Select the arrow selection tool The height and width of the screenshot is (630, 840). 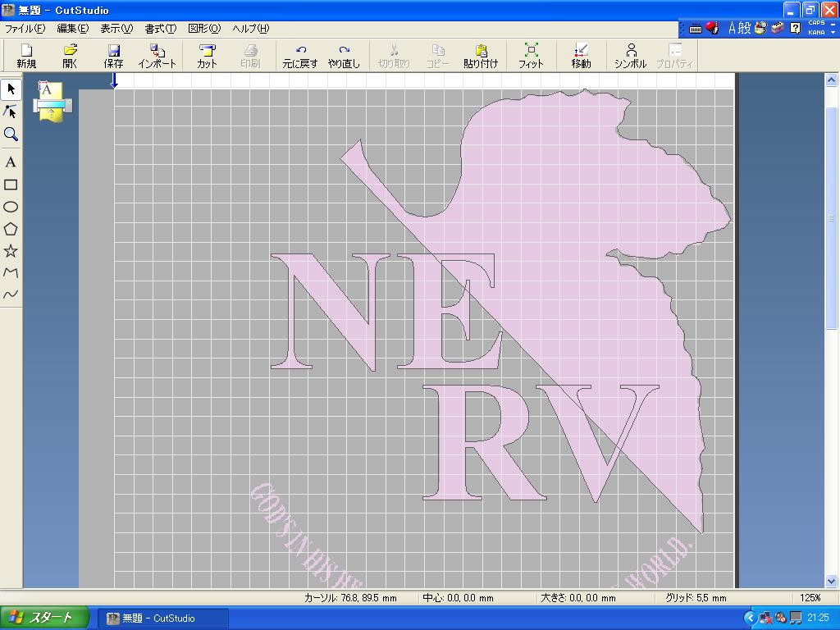(11, 89)
